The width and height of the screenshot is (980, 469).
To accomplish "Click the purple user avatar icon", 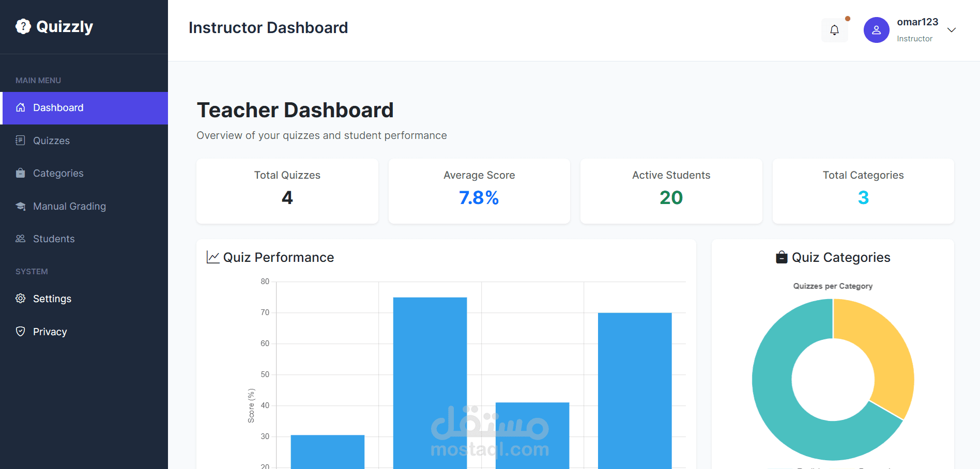I will [876, 30].
